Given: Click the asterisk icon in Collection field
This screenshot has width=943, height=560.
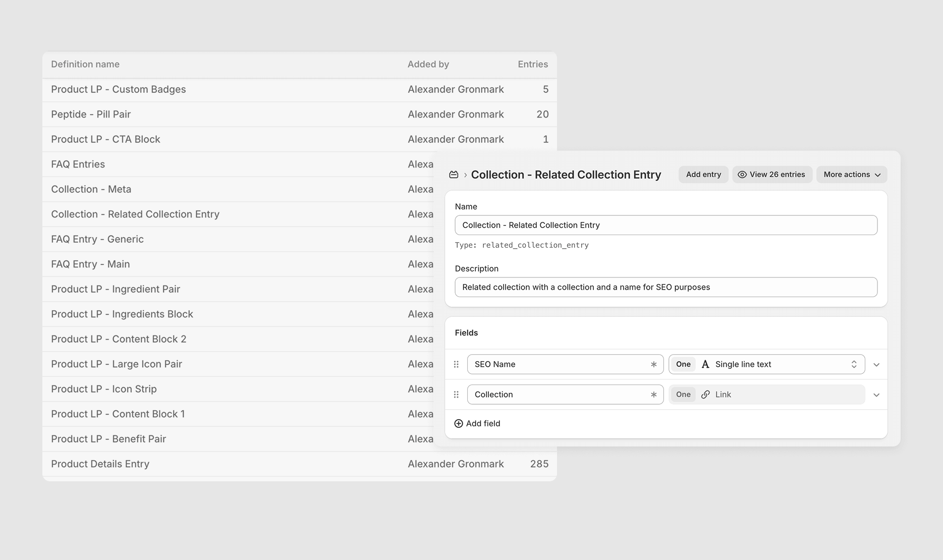Looking at the screenshot, I should point(653,395).
